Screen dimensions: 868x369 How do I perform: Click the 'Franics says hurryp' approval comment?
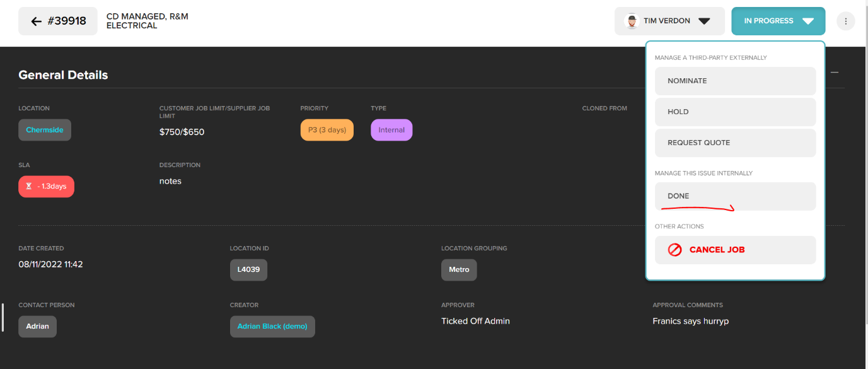point(690,321)
